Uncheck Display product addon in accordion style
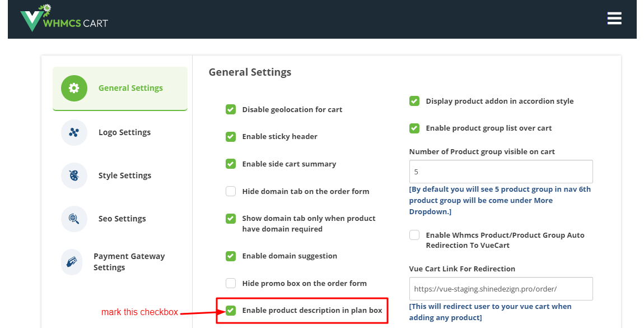 point(414,101)
